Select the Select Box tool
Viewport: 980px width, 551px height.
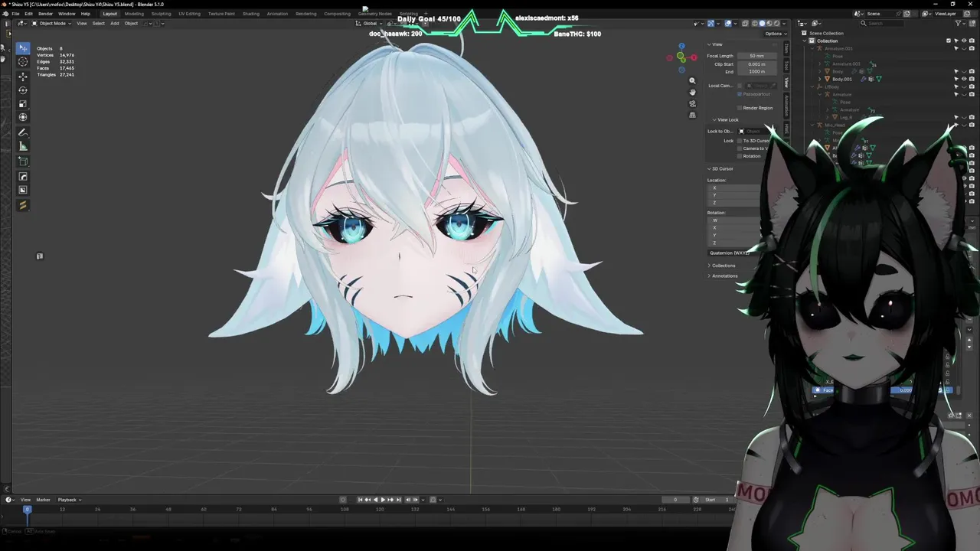point(23,48)
